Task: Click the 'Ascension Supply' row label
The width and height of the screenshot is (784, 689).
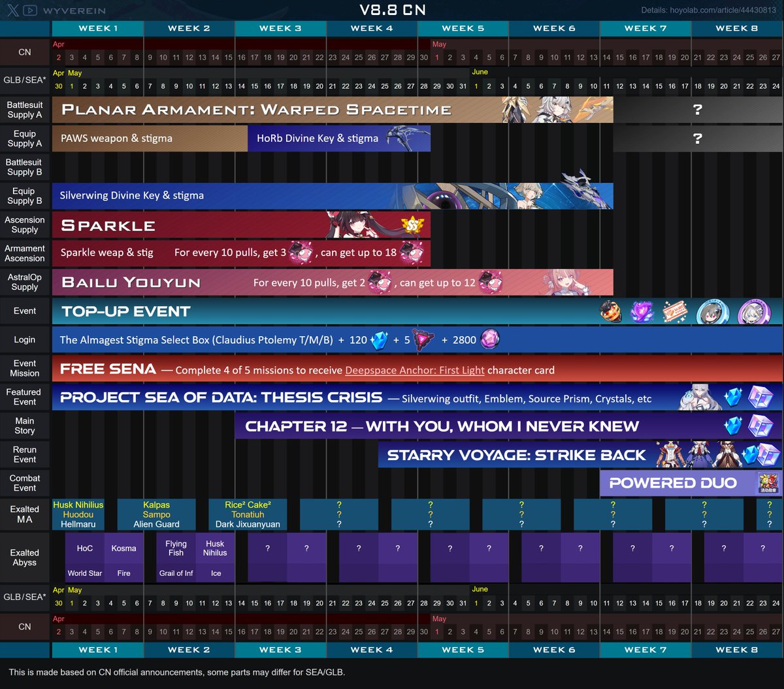Action: [x=25, y=224]
